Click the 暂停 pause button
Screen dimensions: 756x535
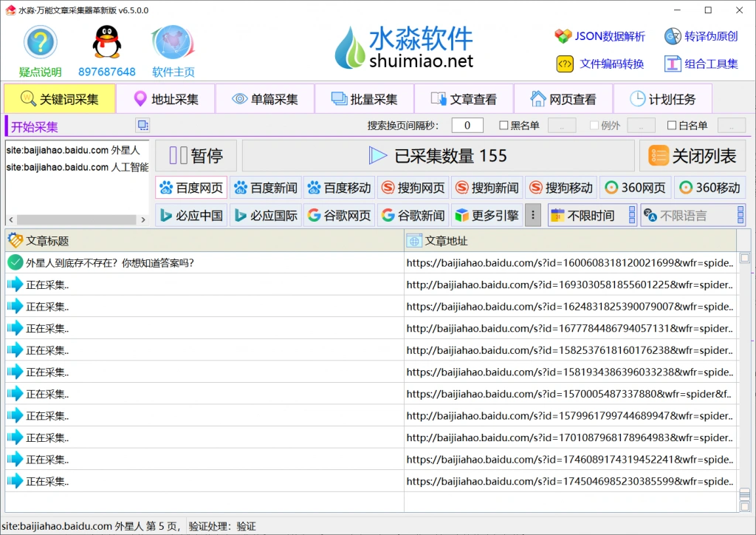pyautogui.click(x=196, y=156)
